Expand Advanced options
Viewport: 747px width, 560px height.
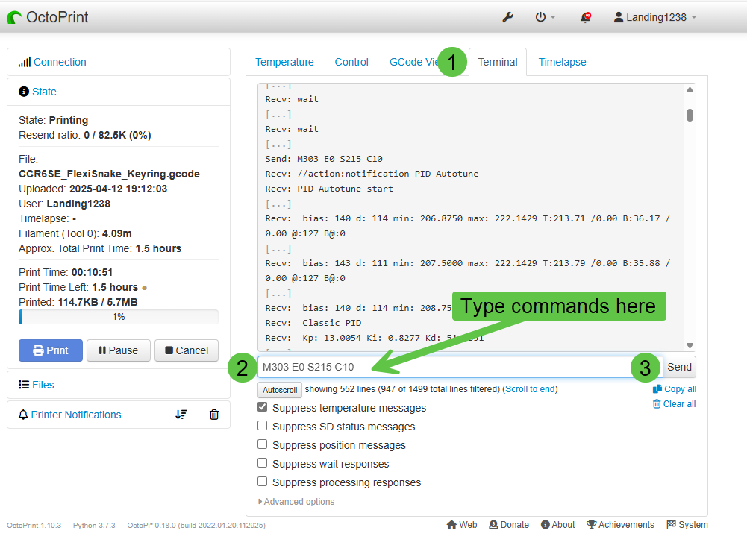[296, 501]
